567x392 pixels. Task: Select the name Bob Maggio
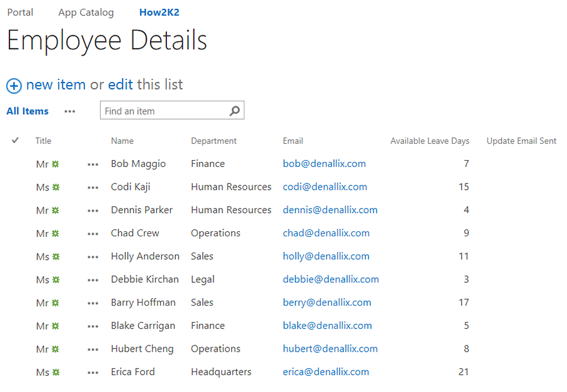click(x=138, y=164)
